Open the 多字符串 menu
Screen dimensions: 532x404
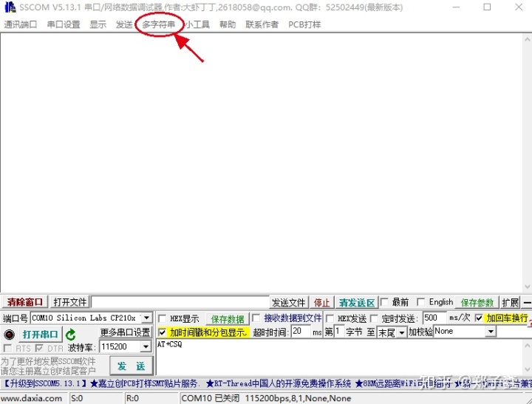coord(158,24)
